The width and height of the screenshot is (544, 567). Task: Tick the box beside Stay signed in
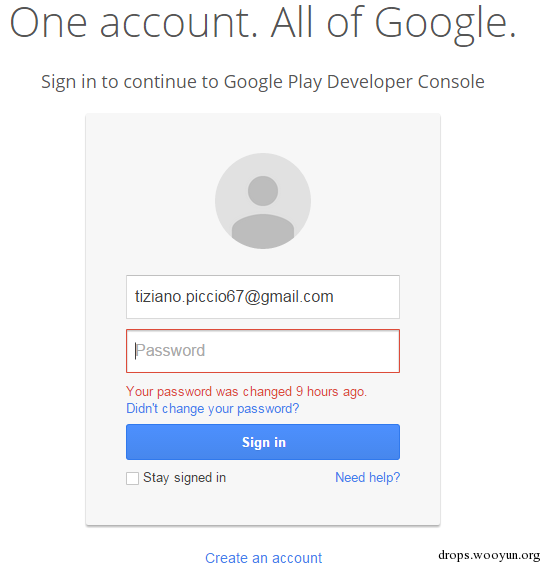pos(132,478)
